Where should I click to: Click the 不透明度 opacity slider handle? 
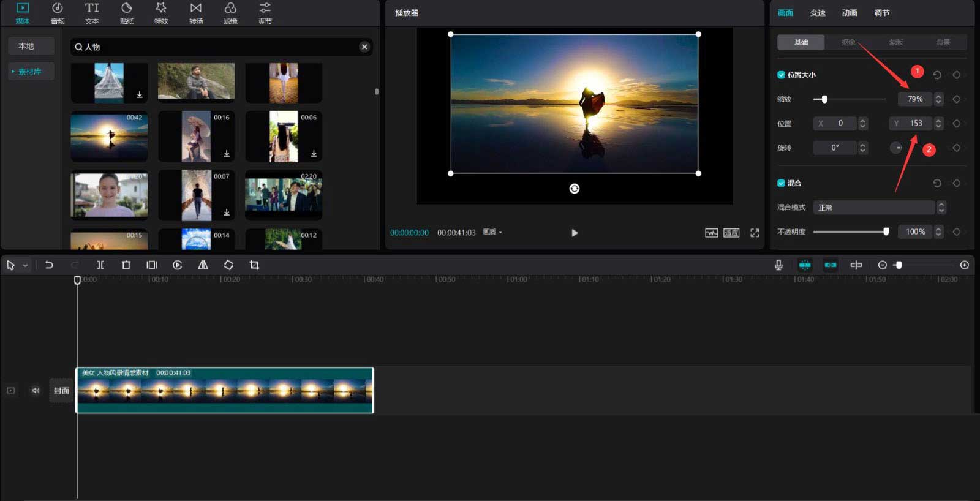(886, 232)
